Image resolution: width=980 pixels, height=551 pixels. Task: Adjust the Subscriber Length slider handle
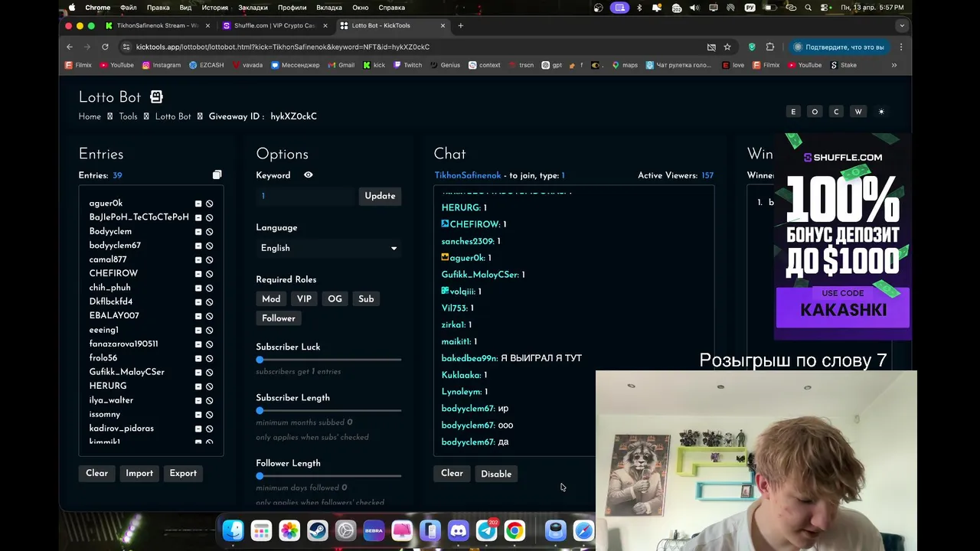pyautogui.click(x=260, y=411)
